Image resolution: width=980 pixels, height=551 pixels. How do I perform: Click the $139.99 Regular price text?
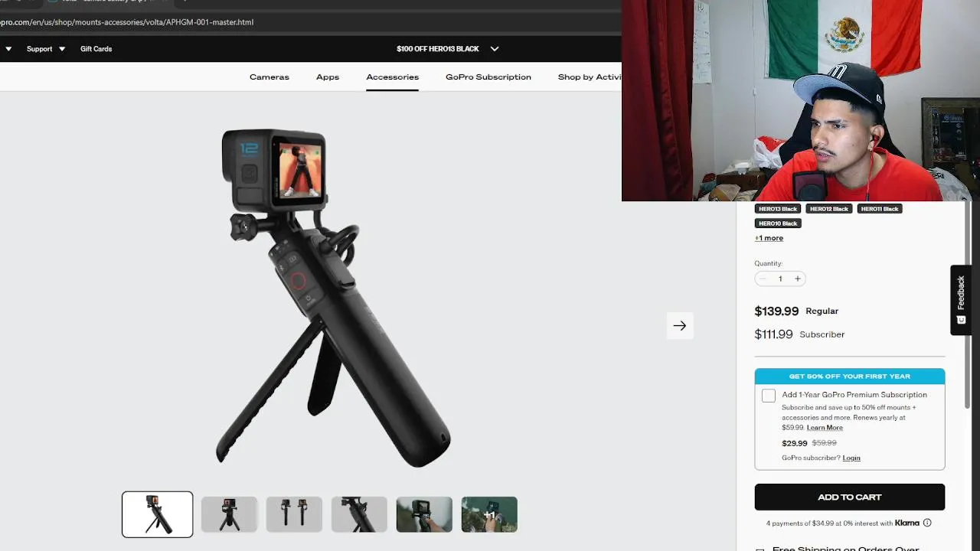point(796,311)
